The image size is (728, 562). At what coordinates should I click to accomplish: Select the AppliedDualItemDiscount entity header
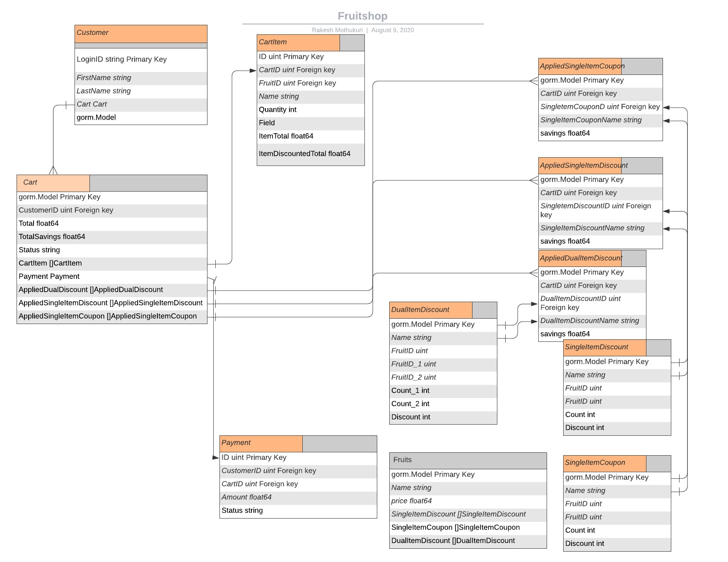(x=581, y=258)
